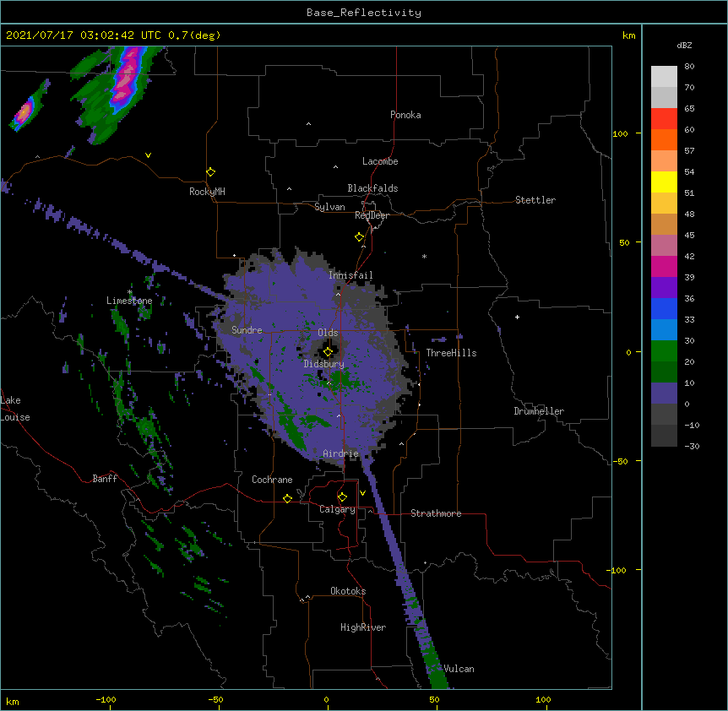Screen dimensions: 728x711
Task: Click the Airdrie city label
Action: 340,453
